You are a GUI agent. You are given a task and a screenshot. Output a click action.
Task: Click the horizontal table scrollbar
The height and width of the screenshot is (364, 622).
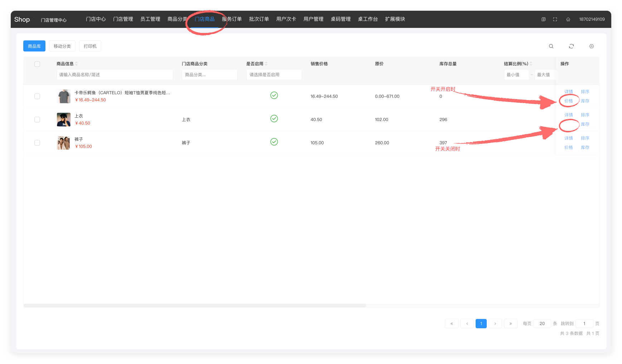tap(195, 306)
